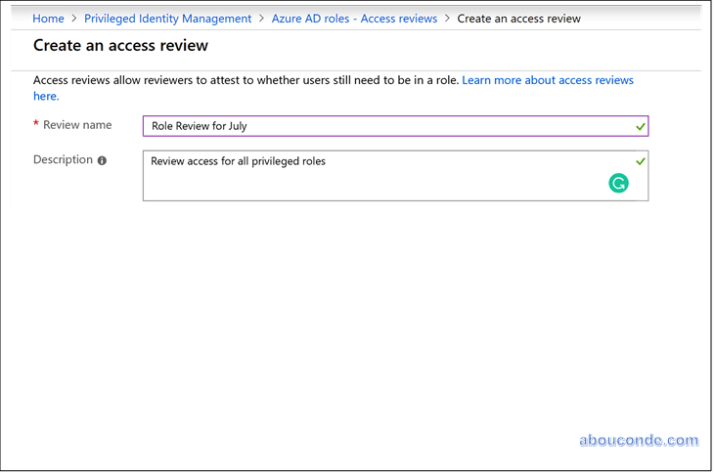Focus the Review name text field
Image resolution: width=714 pixels, height=472 pixels.
click(390, 126)
